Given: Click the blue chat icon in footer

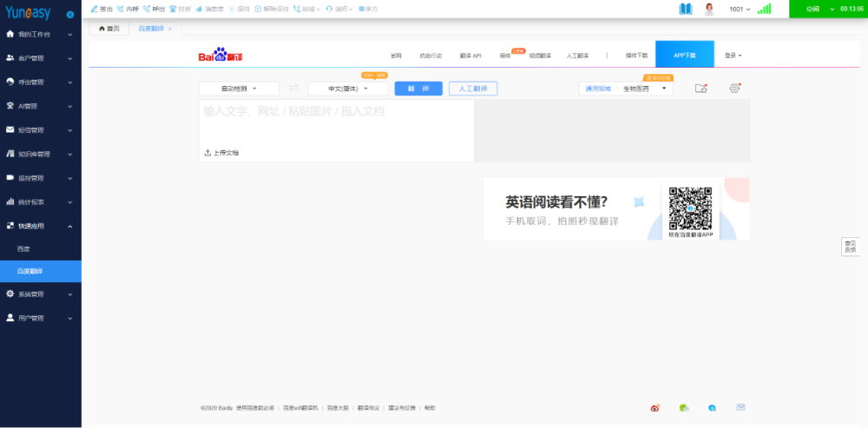Looking at the screenshot, I should (x=713, y=408).
